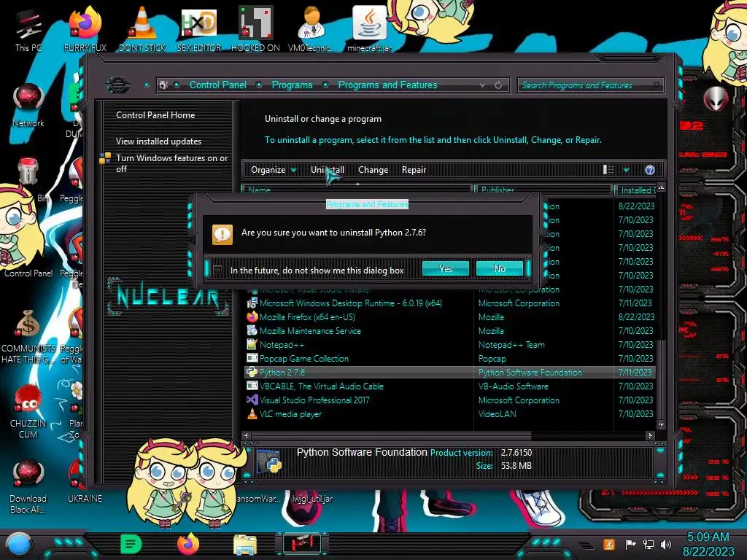This screenshot has height=560, width=747.
Task: Open COMMUNISTS HATE THIS money bag icon
Action: [28, 335]
